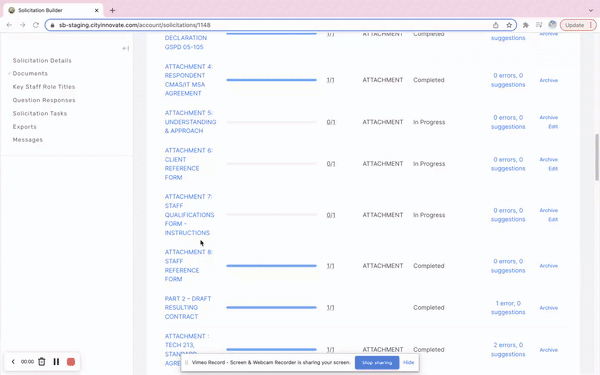This screenshot has width=600, height=375.
Task: Open Attachment 6: Client Reference Form link
Action: [x=188, y=164]
